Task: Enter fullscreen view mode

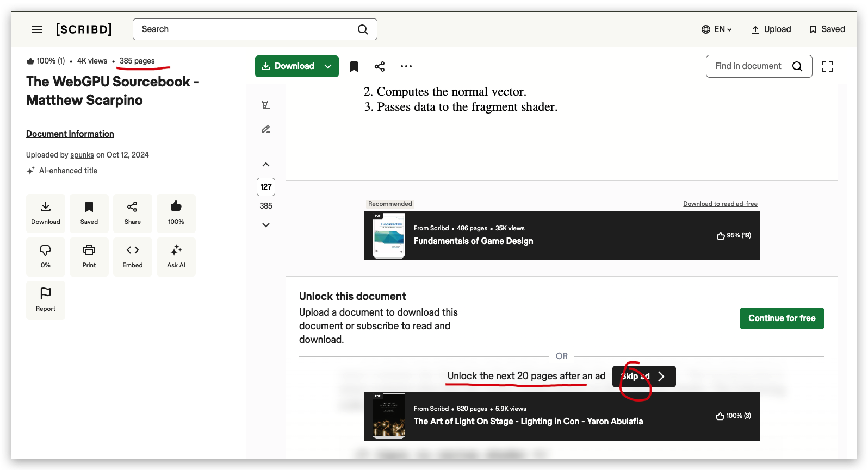Action: (x=827, y=66)
